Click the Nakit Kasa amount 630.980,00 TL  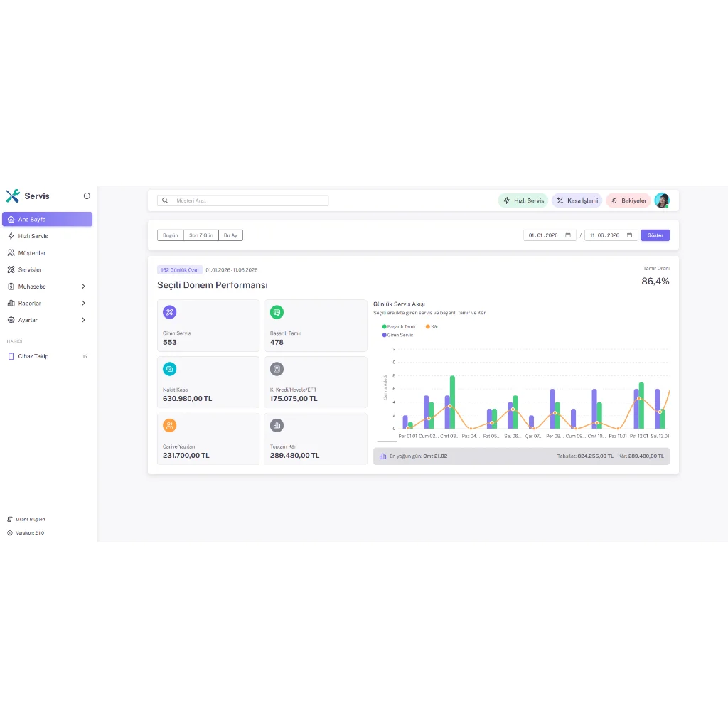(x=187, y=399)
